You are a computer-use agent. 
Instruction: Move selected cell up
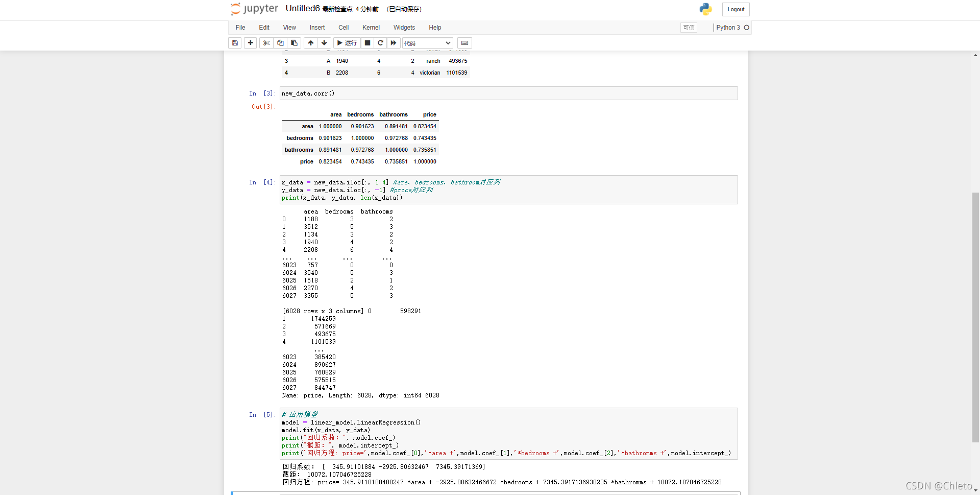(x=310, y=43)
